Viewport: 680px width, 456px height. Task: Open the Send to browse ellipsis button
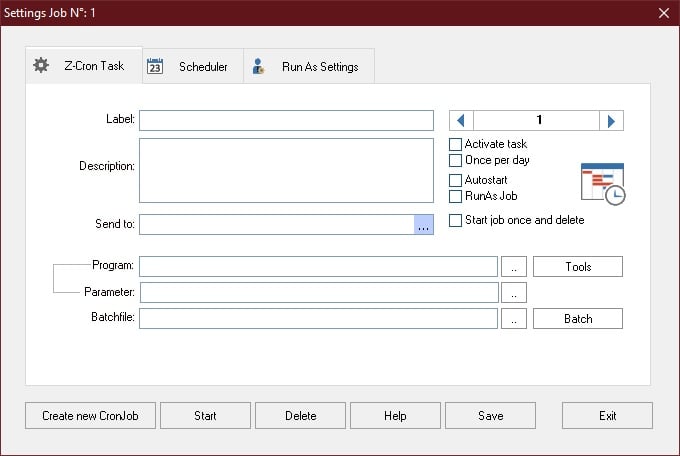[x=423, y=225]
